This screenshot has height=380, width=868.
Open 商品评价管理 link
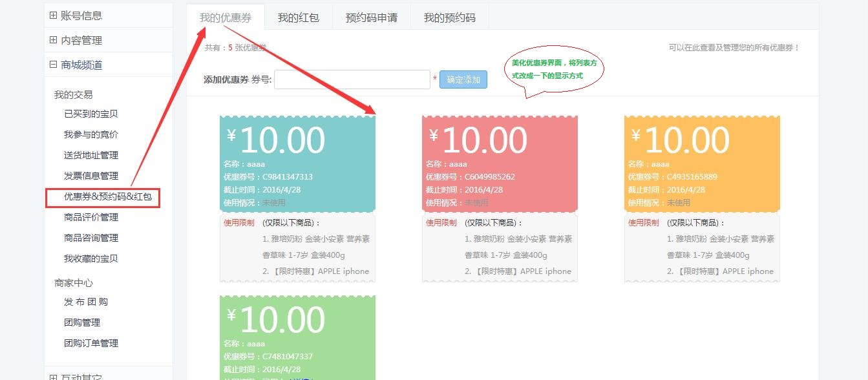point(91,217)
